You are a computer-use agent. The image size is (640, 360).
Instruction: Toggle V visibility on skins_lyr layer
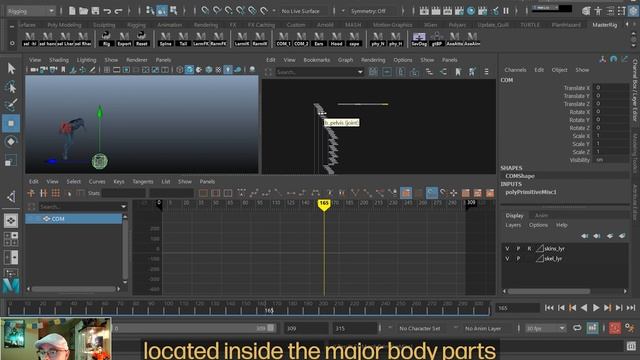pos(507,249)
